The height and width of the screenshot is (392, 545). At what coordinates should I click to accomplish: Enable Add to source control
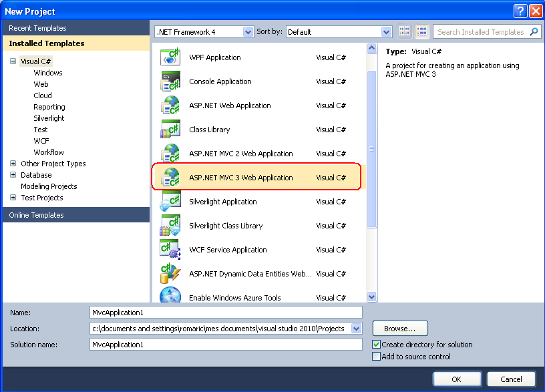377,357
